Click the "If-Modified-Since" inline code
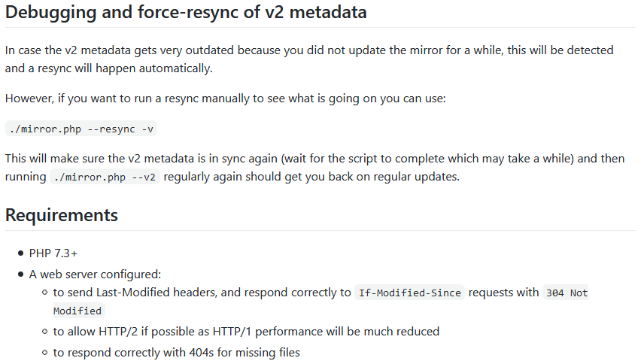Screen dimensions: 644x364 (x=409, y=293)
